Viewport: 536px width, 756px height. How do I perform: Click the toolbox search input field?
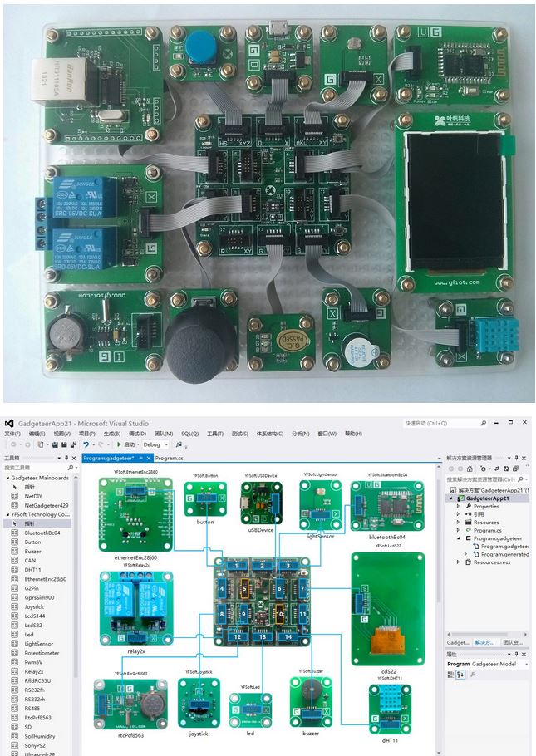[x=35, y=467]
